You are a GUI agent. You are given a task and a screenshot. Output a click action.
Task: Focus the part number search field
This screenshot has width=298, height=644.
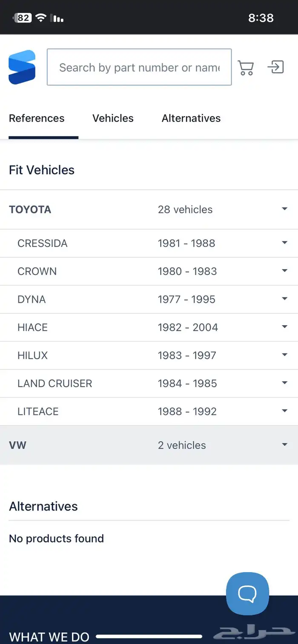(x=139, y=67)
